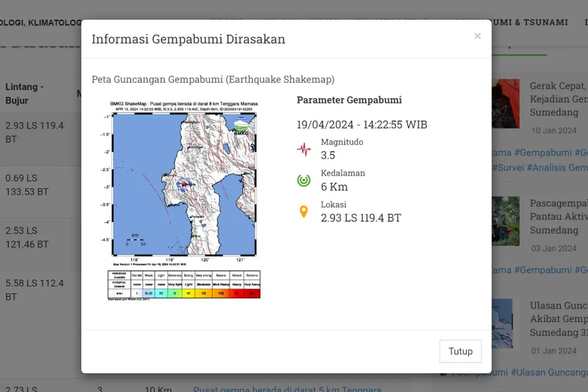Click the #Survei hashtag link
The image size is (588, 392).
click(x=507, y=168)
